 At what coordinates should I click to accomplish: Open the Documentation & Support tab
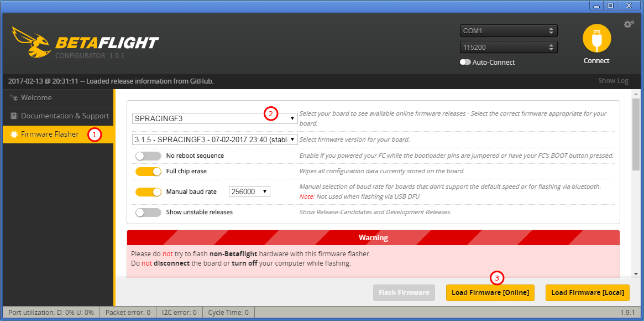click(x=65, y=116)
